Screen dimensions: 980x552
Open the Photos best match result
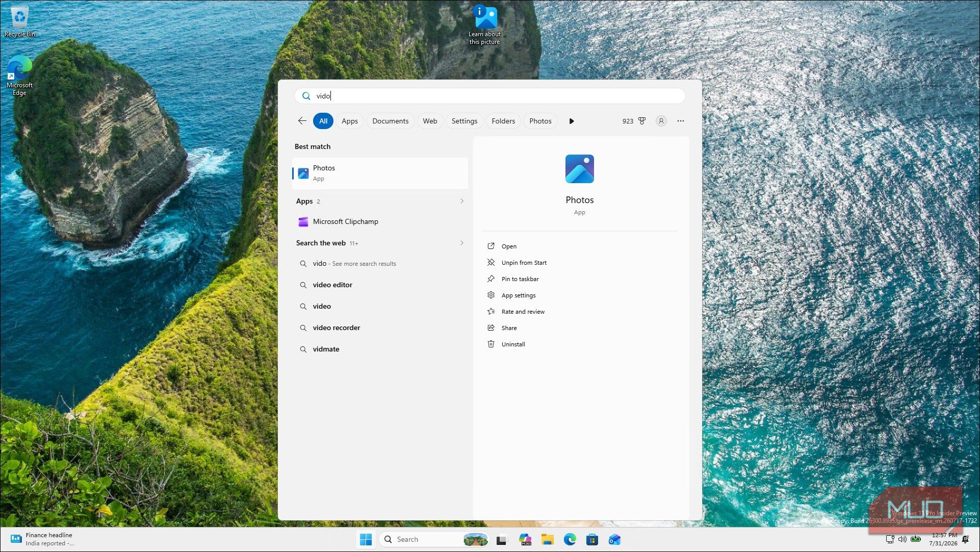pyautogui.click(x=380, y=173)
